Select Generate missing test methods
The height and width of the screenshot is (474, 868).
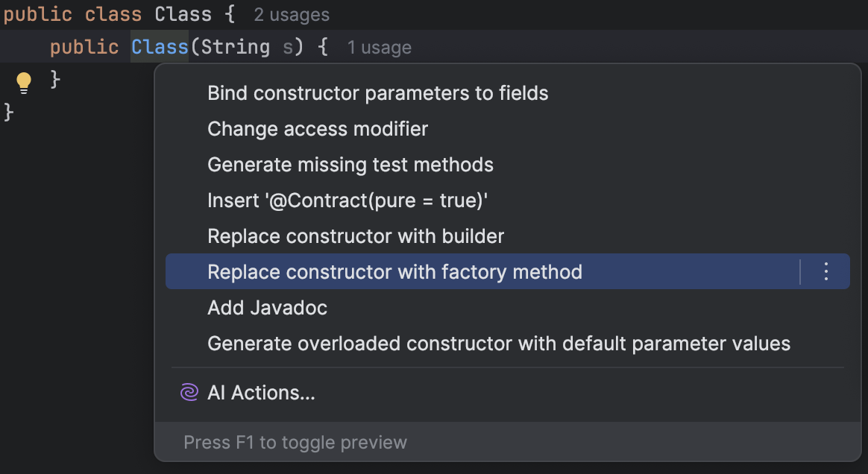click(350, 165)
